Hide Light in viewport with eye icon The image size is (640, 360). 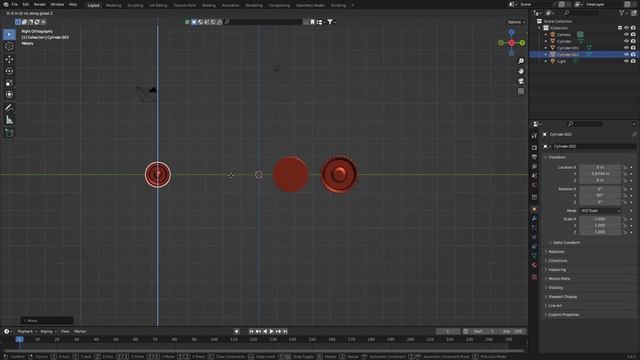pyautogui.click(x=626, y=61)
